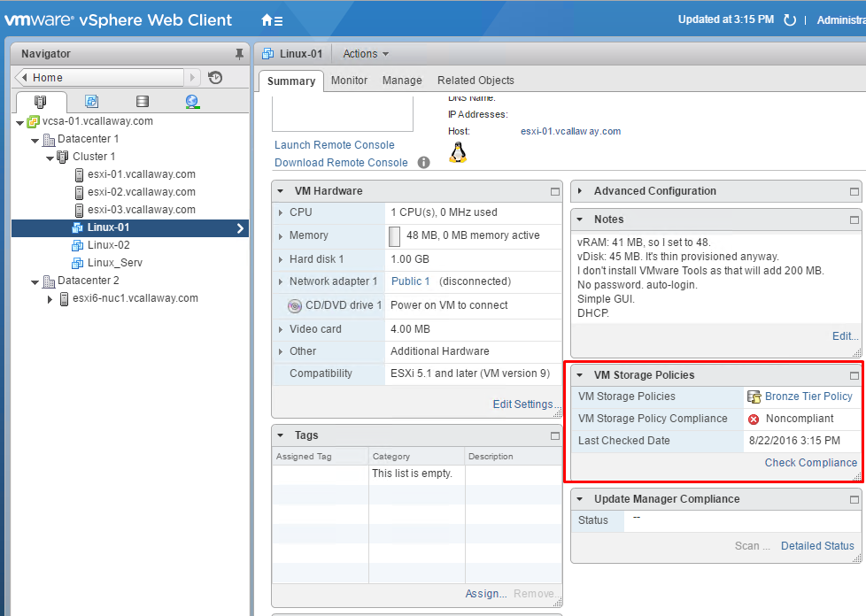Switch to Hosts and Clusters inventory view
Screen dimensions: 866x616
click(41, 102)
